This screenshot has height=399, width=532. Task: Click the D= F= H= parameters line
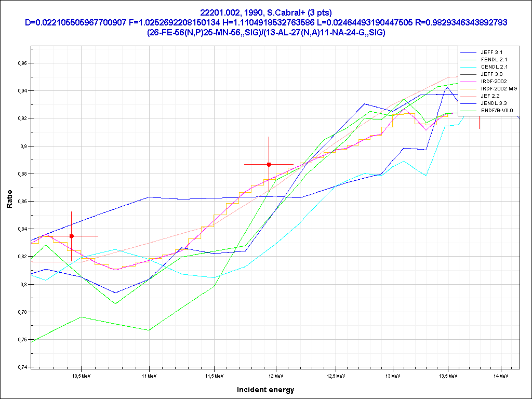coord(265,22)
